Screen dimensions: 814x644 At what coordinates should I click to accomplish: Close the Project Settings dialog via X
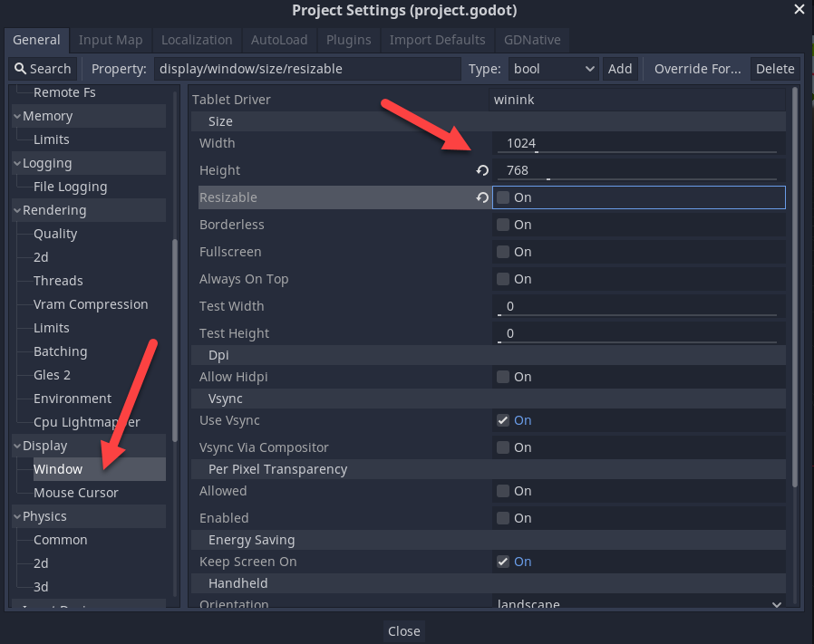coord(799,10)
